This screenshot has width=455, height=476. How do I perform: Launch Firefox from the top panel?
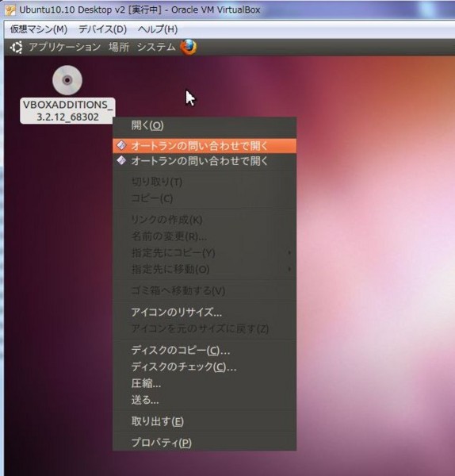189,48
